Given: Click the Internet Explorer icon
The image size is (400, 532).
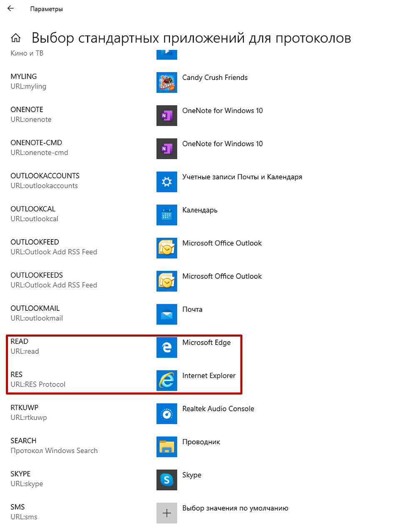Looking at the screenshot, I should [167, 380].
